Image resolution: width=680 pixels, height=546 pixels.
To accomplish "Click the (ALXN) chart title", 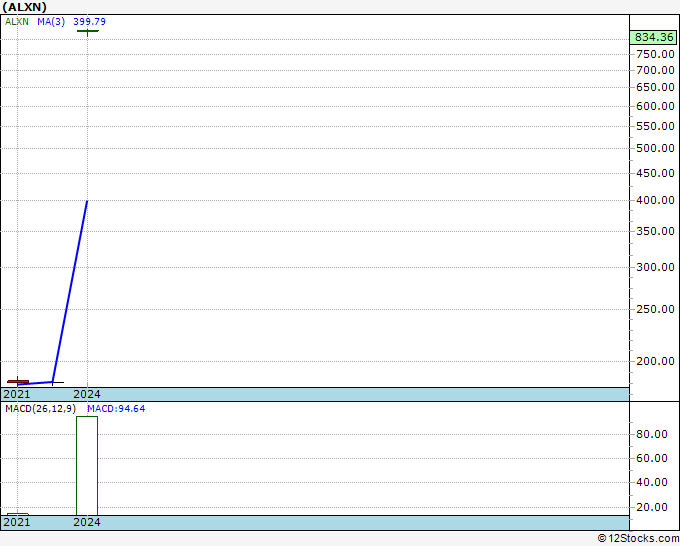I will pyautogui.click(x=24, y=7).
